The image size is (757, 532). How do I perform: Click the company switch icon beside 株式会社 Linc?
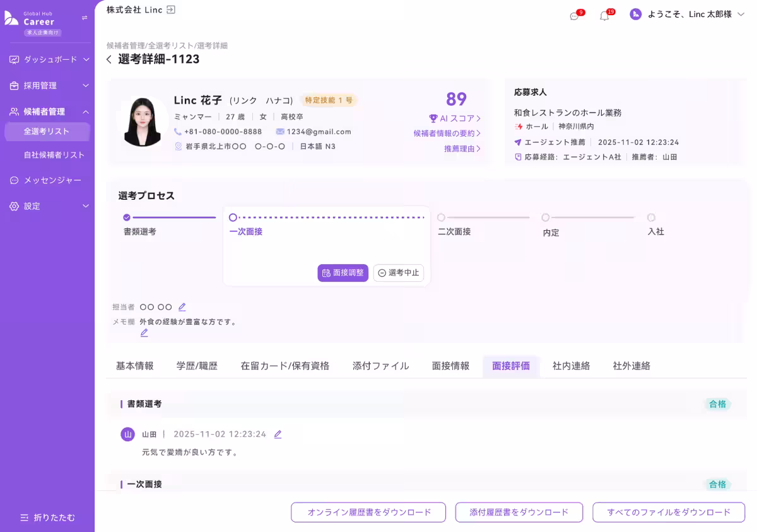point(171,9)
